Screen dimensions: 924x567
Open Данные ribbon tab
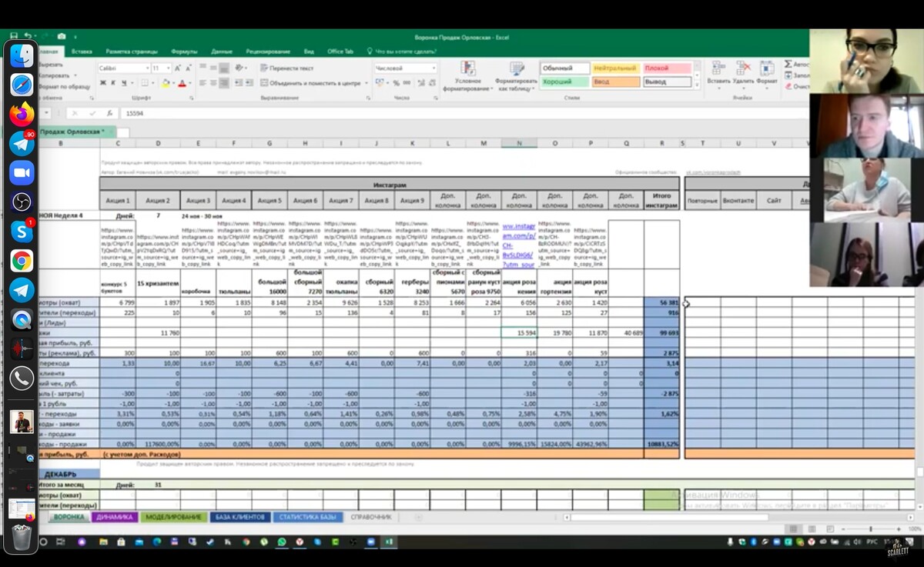pyautogui.click(x=222, y=52)
